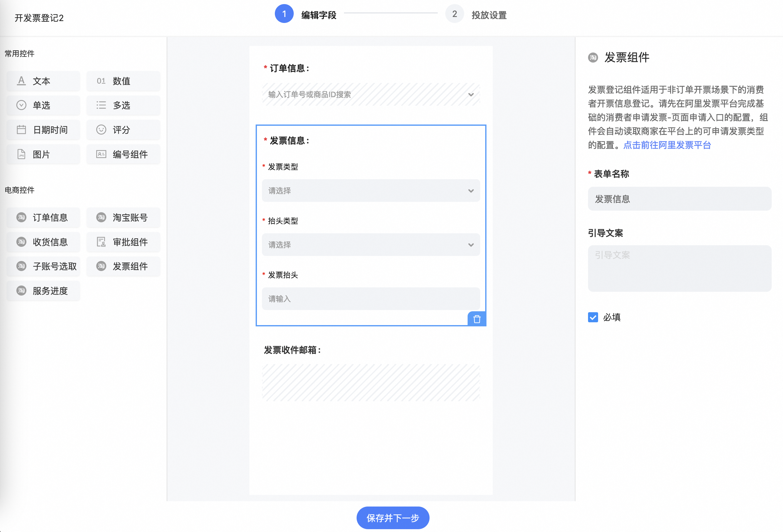
Task: Click the 发票抬头 input field
Action: (371, 298)
